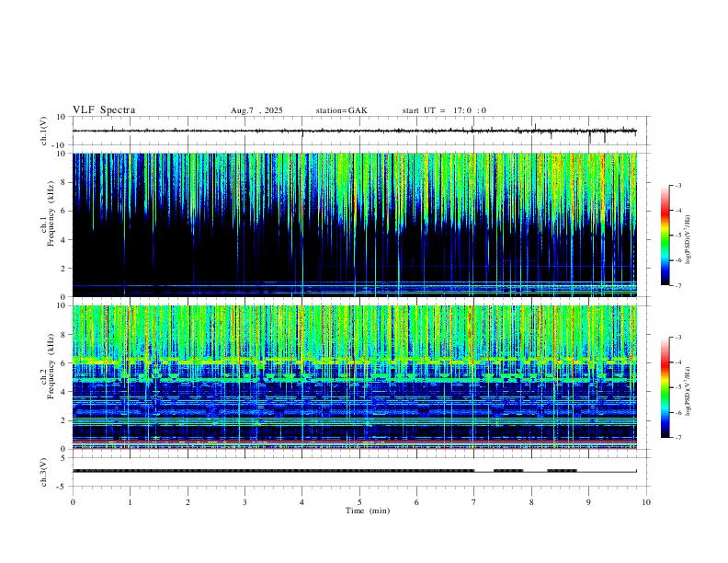Click the log(PSD) label beside ch.1 color scale
Image resolution: width=728 pixels, height=563 pixels.
pyautogui.click(x=688, y=239)
